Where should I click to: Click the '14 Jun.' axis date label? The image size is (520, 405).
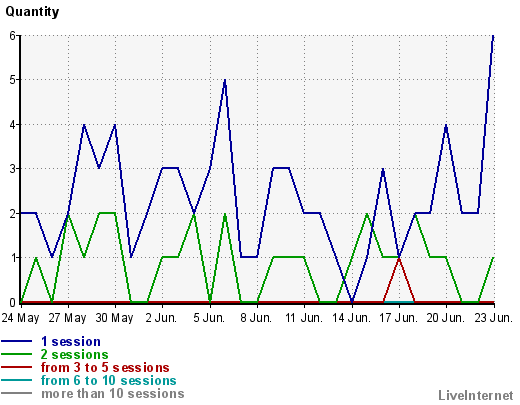351,318
